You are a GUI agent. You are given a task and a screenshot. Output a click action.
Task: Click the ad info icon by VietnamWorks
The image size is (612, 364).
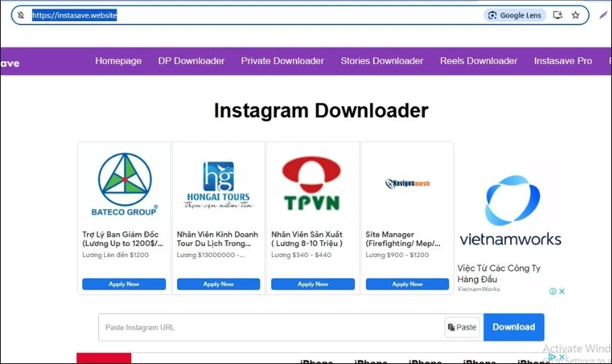point(553,291)
